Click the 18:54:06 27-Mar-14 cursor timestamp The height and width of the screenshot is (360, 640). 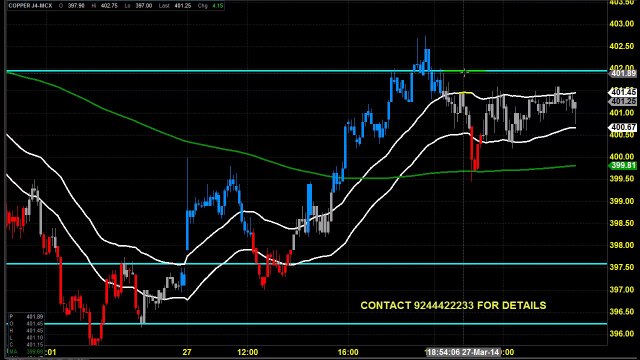click(463, 352)
